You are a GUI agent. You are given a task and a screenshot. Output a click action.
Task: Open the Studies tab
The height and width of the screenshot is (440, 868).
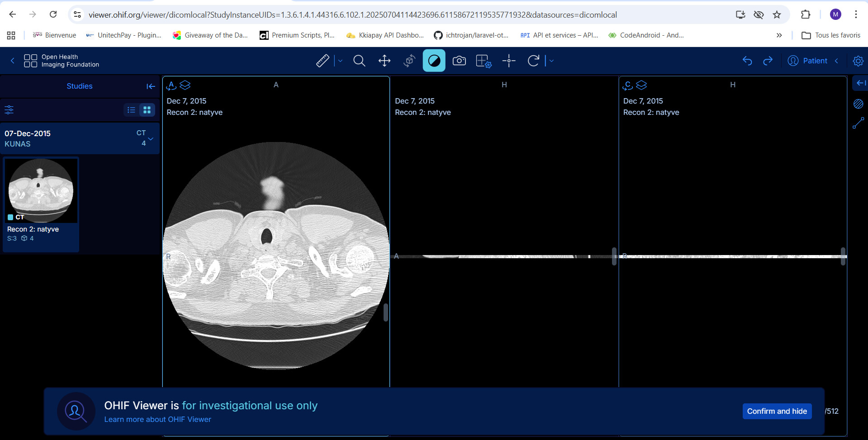[x=80, y=86]
